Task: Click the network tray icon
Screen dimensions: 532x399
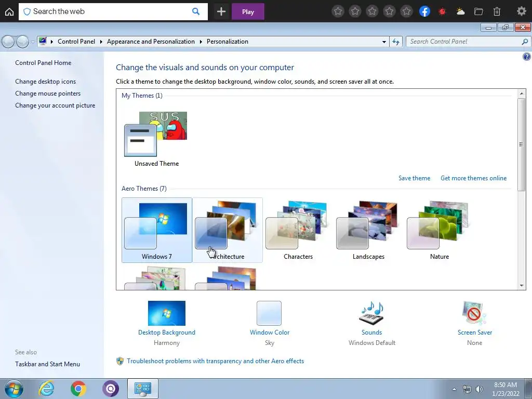Action: pos(467,389)
